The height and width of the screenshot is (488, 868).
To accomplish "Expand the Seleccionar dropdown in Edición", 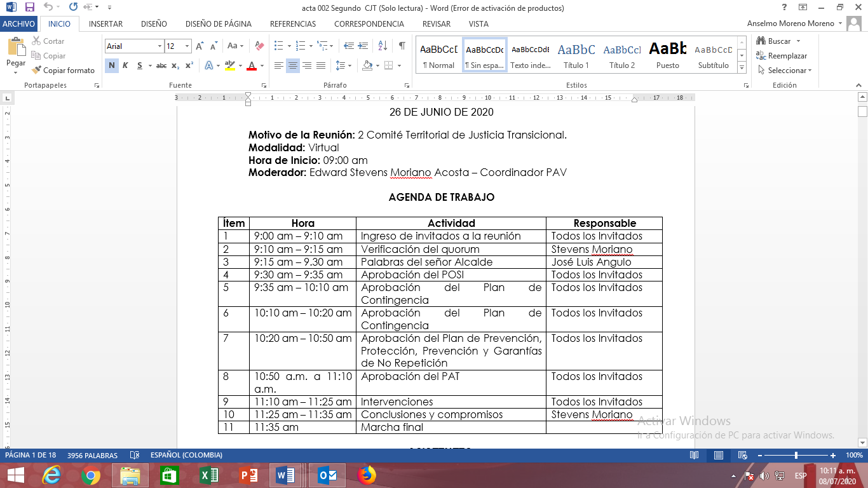I will click(789, 71).
